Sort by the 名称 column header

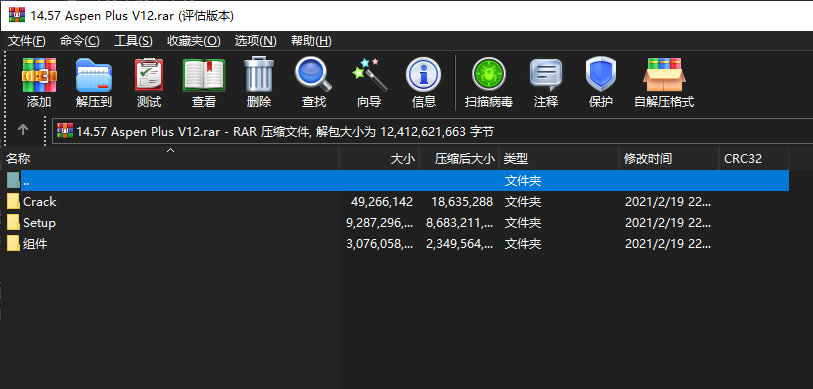pyautogui.click(x=170, y=159)
